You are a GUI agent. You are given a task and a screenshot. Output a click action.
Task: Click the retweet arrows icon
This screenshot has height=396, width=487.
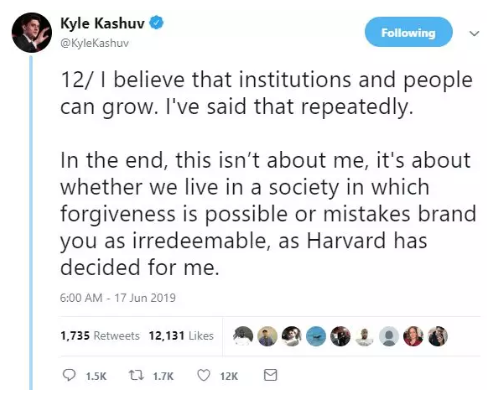point(136,375)
